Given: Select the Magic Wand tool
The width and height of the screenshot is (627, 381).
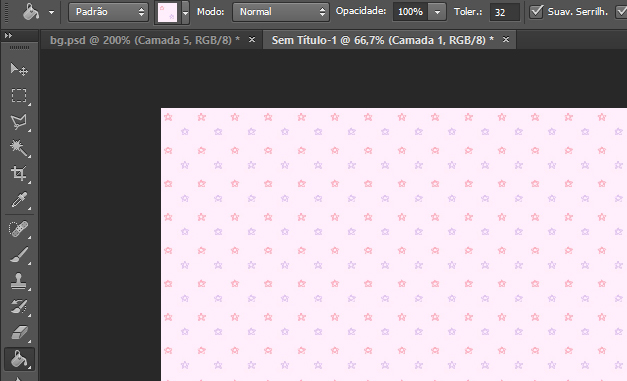Looking at the screenshot, I should [x=19, y=148].
